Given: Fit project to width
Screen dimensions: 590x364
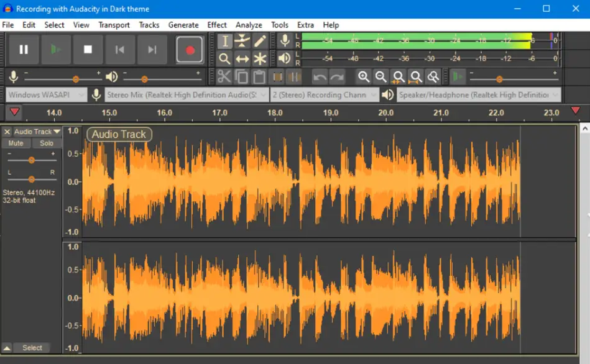Looking at the screenshot, I should pos(415,76).
